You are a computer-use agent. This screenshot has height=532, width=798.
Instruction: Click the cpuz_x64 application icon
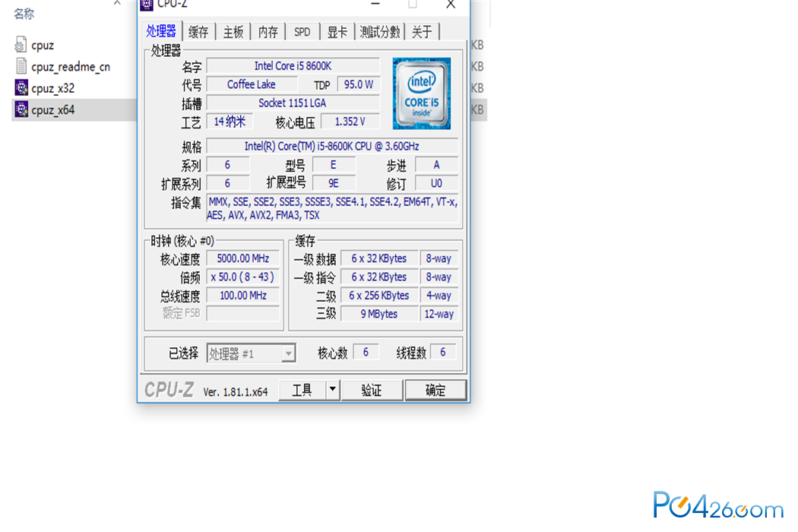pos(21,109)
